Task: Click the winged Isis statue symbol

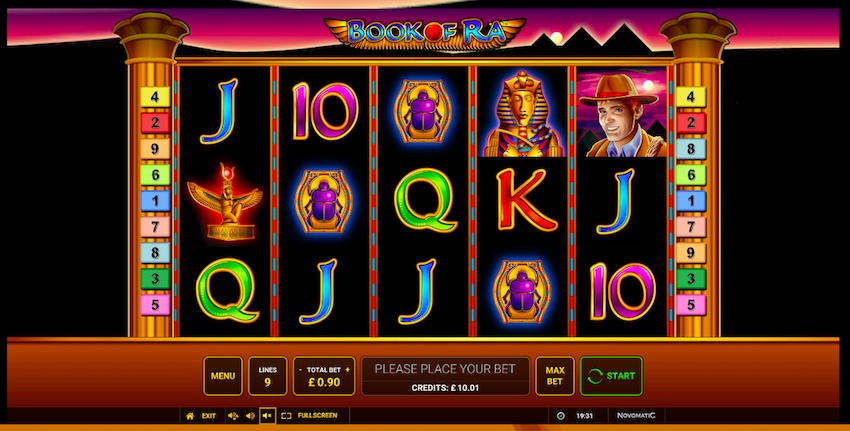Action: tap(225, 202)
